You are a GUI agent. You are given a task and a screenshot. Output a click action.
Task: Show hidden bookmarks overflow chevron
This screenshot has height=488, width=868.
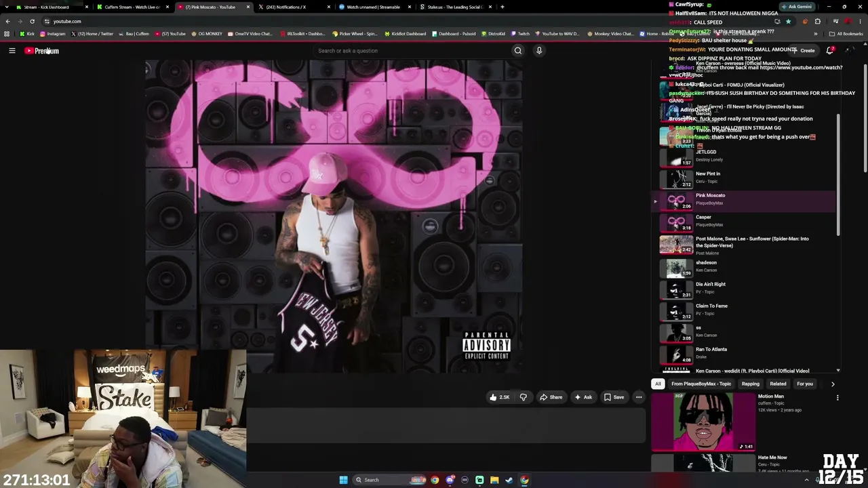[x=817, y=34]
